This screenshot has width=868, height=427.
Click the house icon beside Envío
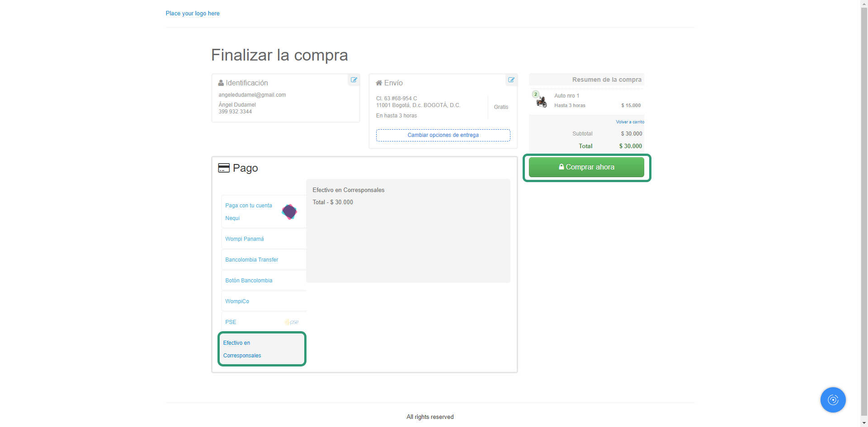coord(379,83)
